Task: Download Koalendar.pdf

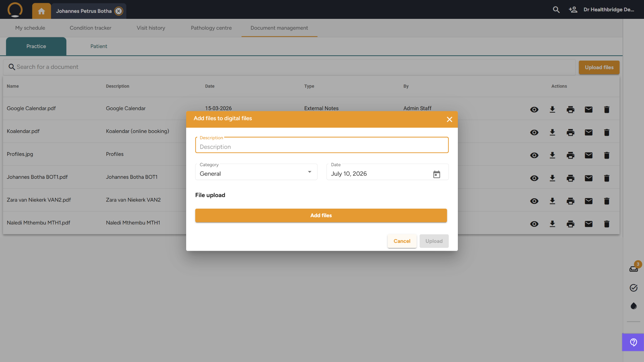Action: point(552,133)
